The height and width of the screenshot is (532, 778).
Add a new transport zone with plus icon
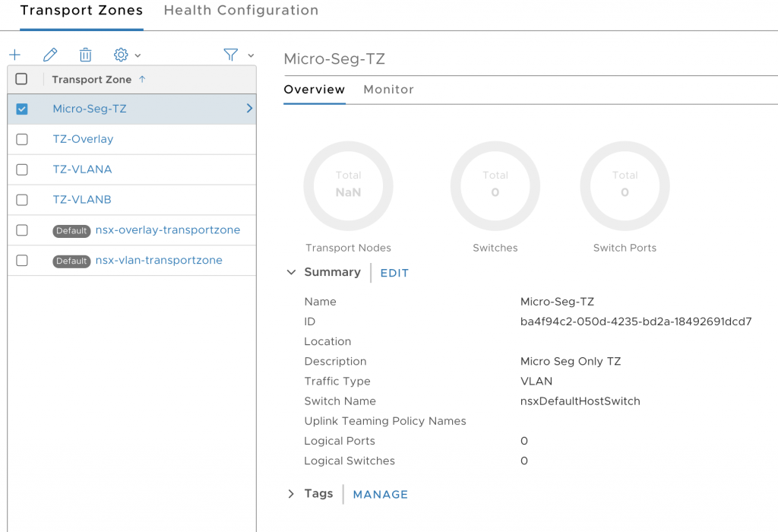click(15, 55)
